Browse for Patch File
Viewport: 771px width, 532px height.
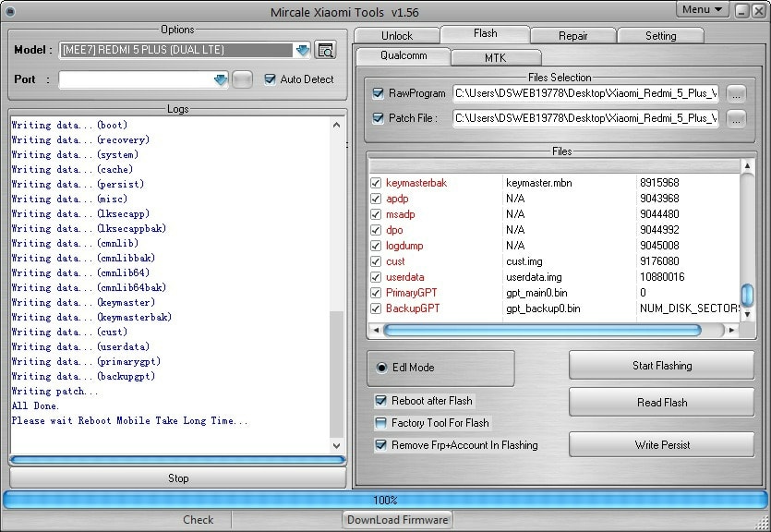coord(736,118)
